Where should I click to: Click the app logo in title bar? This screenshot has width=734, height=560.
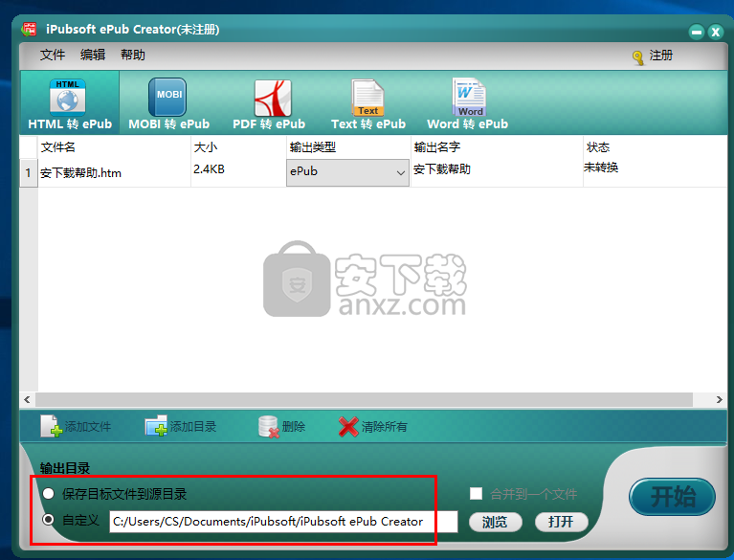pyautogui.click(x=29, y=30)
